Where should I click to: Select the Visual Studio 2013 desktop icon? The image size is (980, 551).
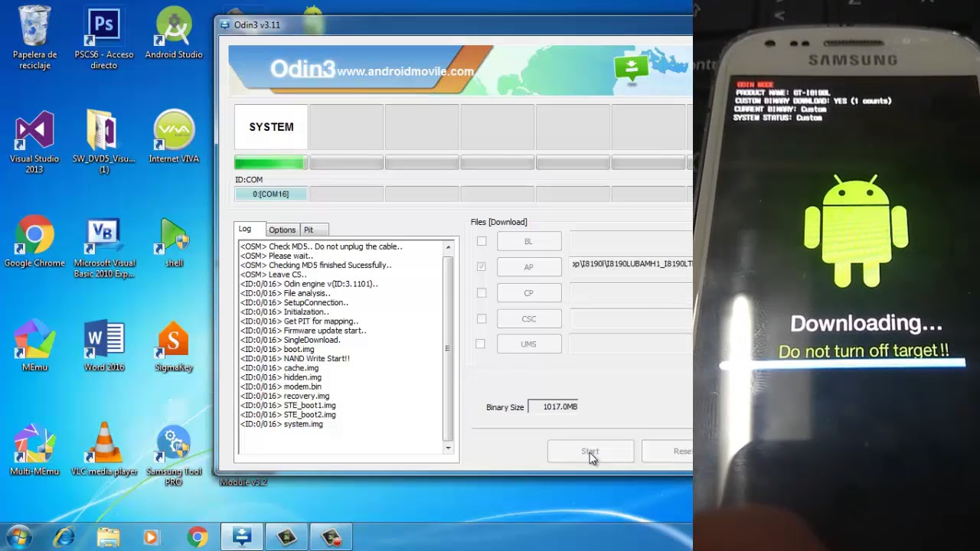34,142
